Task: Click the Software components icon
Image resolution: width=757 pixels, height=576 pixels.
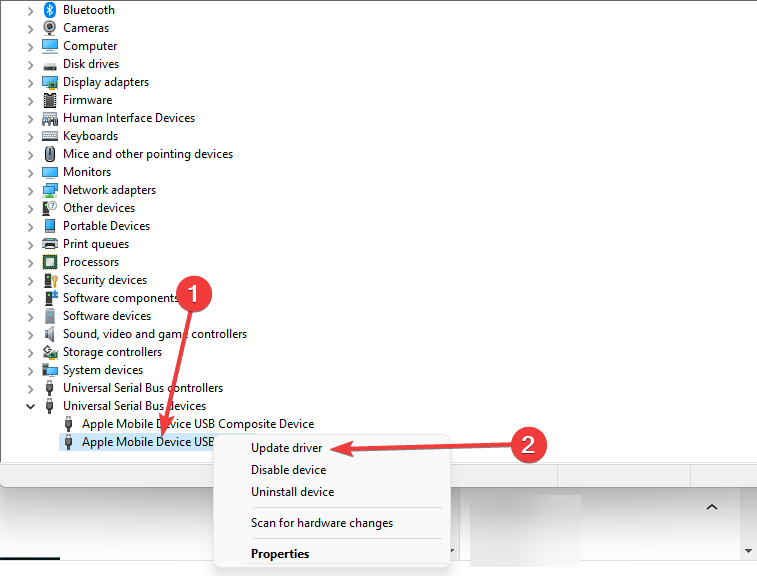Action: (51, 297)
